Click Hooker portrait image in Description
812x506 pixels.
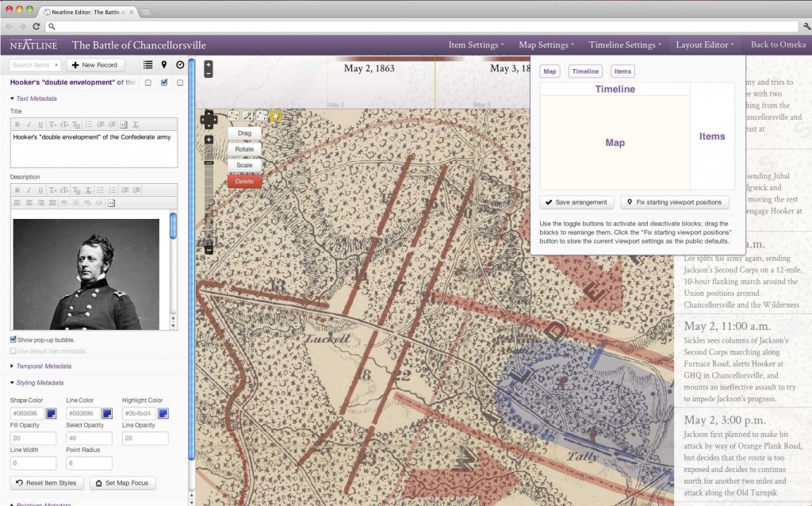click(86, 274)
